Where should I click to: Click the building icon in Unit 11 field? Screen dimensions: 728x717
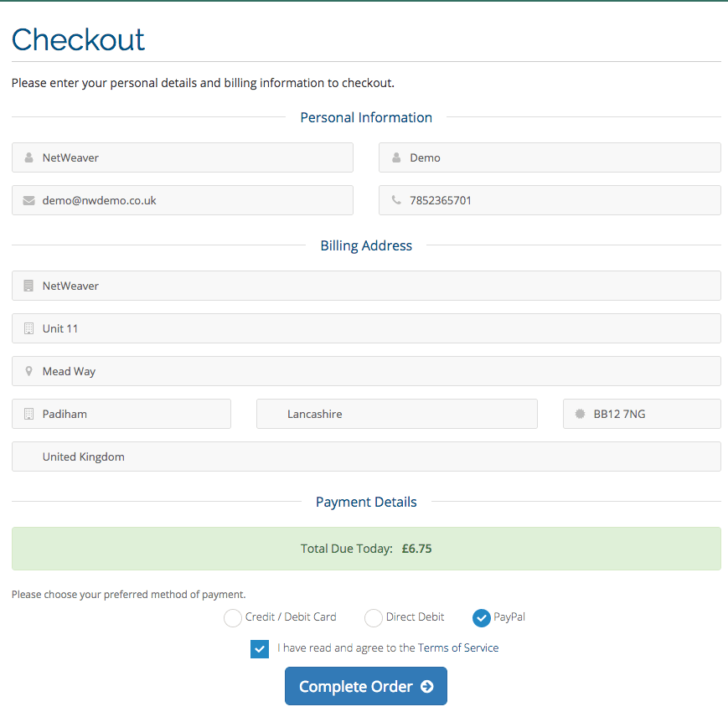(28, 328)
